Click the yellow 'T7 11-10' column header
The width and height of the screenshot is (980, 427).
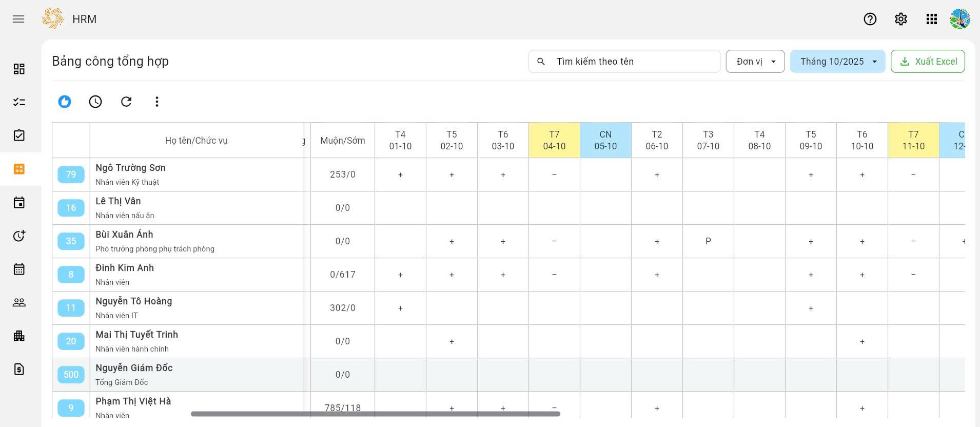coord(913,141)
